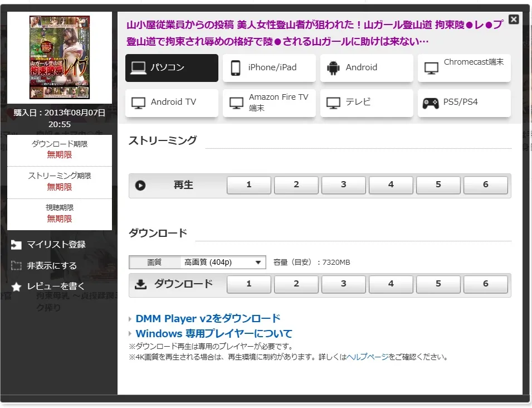The height and width of the screenshot is (408, 532).
Task: Download file part 4
Action: pyautogui.click(x=391, y=284)
